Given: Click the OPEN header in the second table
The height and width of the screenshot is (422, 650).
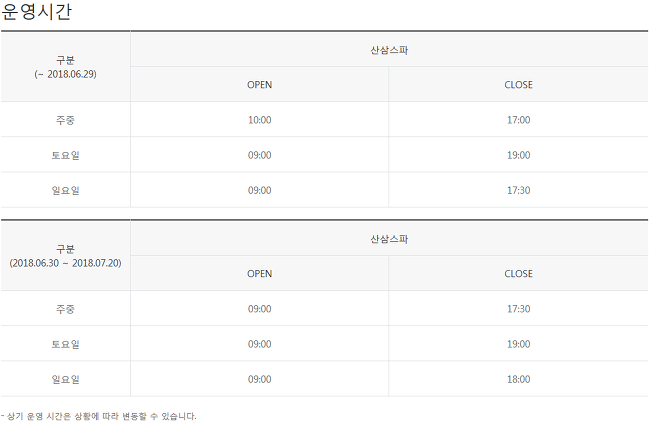Looking at the screenshot, I should tap(260, 274).
